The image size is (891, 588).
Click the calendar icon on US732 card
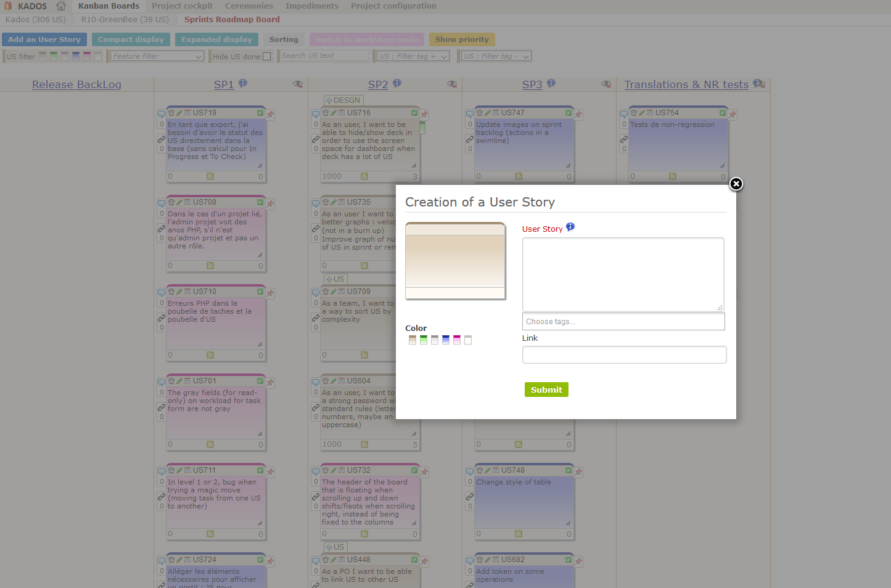[x=342, y=470]
